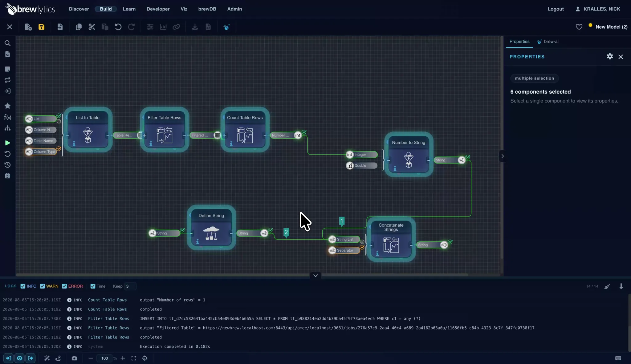Click the redo arrow icon
This screenshot has width=631, height=364.
click(131, 27)
